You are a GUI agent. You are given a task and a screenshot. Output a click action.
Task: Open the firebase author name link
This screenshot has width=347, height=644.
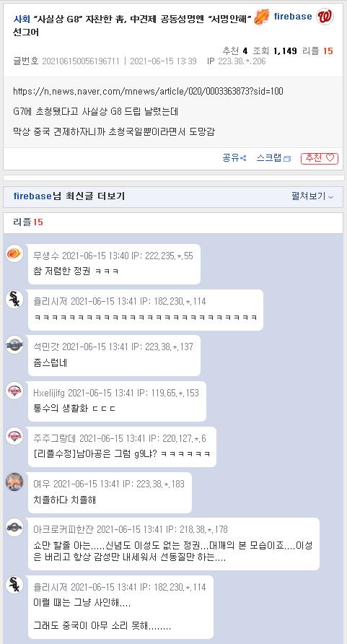293,17
